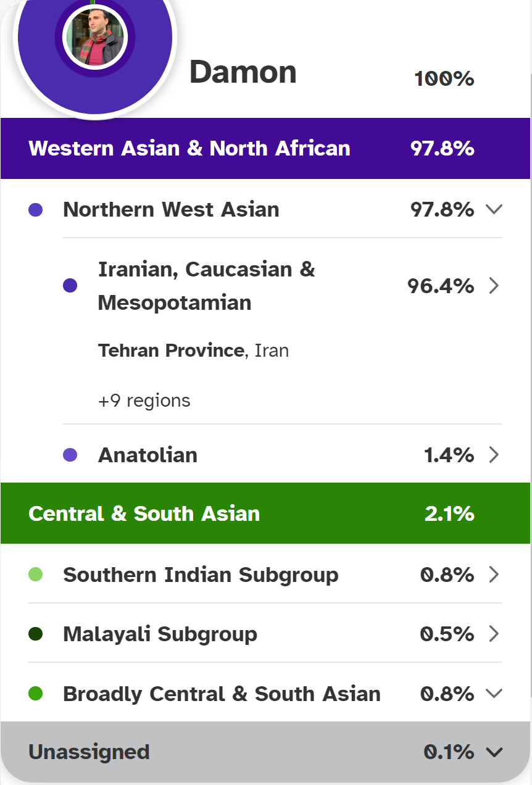Select the Western Asian & North African header

189,148
